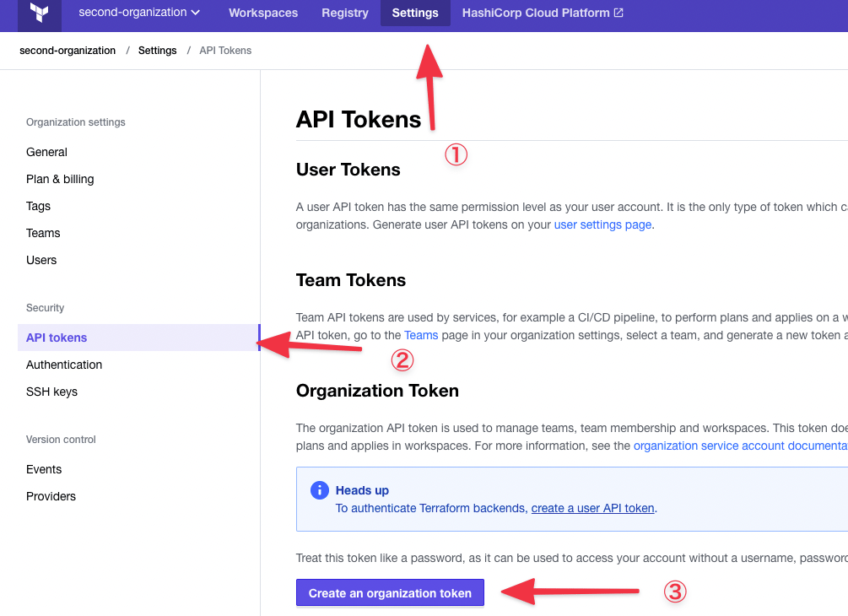Click the User Tokens heading
The width and height of the screenshot is (848, 616).
348,170
